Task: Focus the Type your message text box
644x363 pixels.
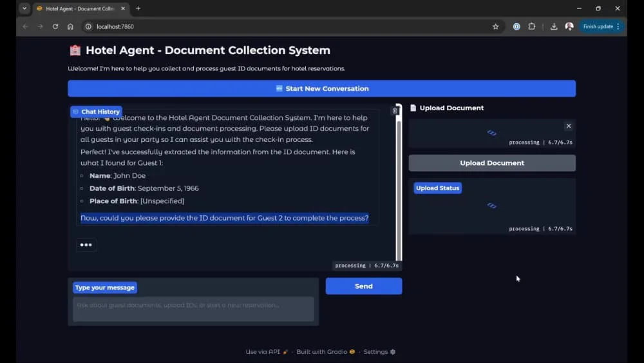Action: [193, 309]
